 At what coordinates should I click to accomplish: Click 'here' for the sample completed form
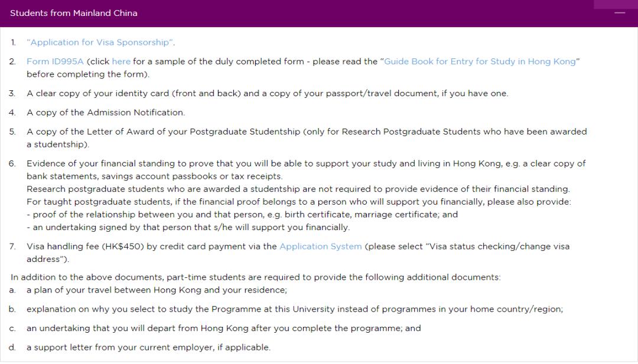[121, 61]
